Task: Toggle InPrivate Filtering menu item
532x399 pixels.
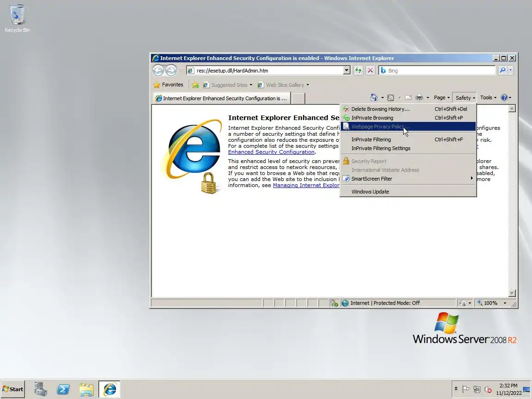Action: coord(408,139)
